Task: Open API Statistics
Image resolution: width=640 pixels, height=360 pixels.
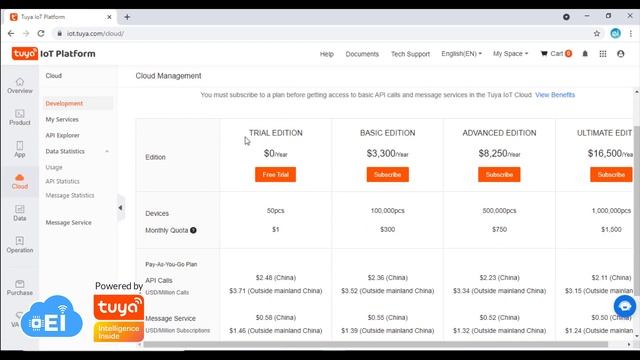Action: [62, 181]
